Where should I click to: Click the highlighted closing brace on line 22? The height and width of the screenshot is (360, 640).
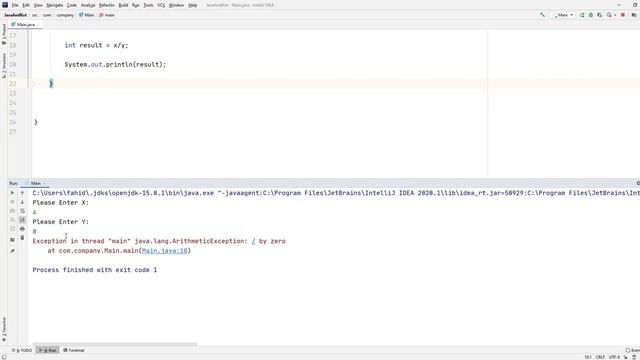pos(51,84)
